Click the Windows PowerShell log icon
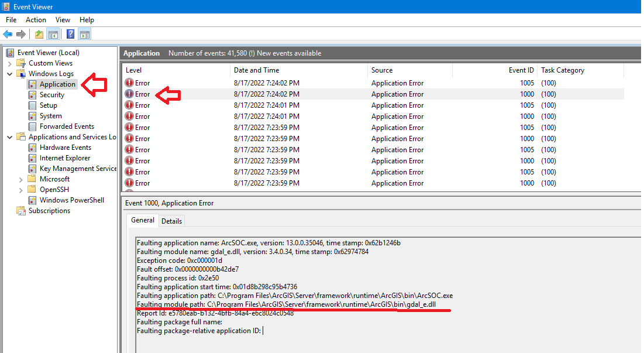This screenshot has width=644, height=353. [x=33, y=200]
